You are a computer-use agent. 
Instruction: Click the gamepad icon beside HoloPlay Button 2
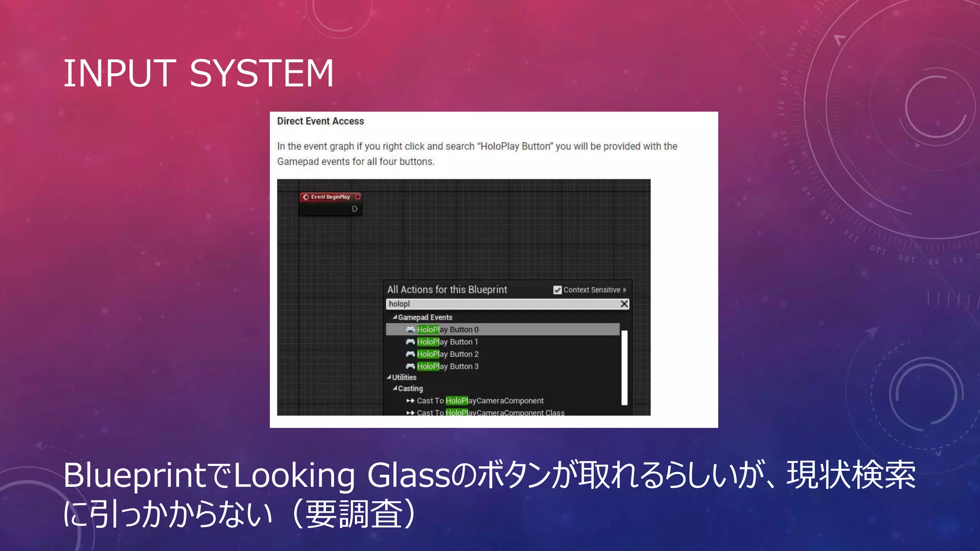tap(410, 354)
